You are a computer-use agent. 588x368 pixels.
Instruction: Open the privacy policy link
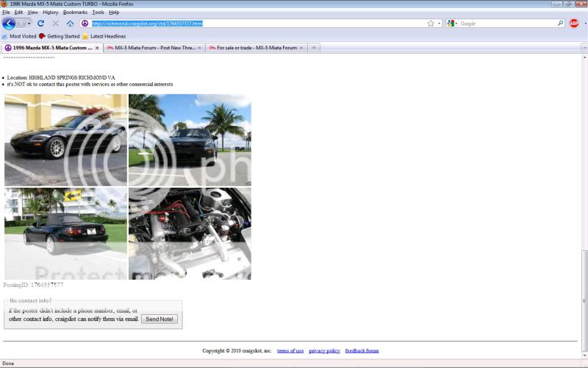(x=324, y=351)
